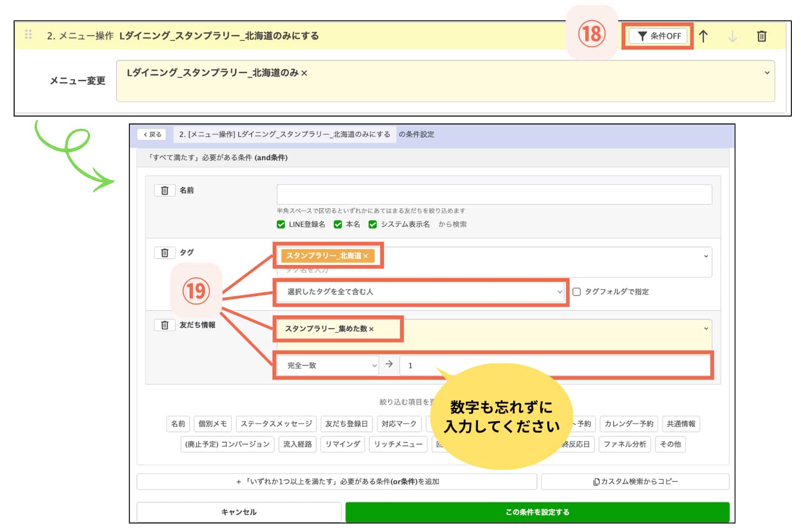Delete step 2 using the trash icon
801x532 pixels.
[762, 36]
